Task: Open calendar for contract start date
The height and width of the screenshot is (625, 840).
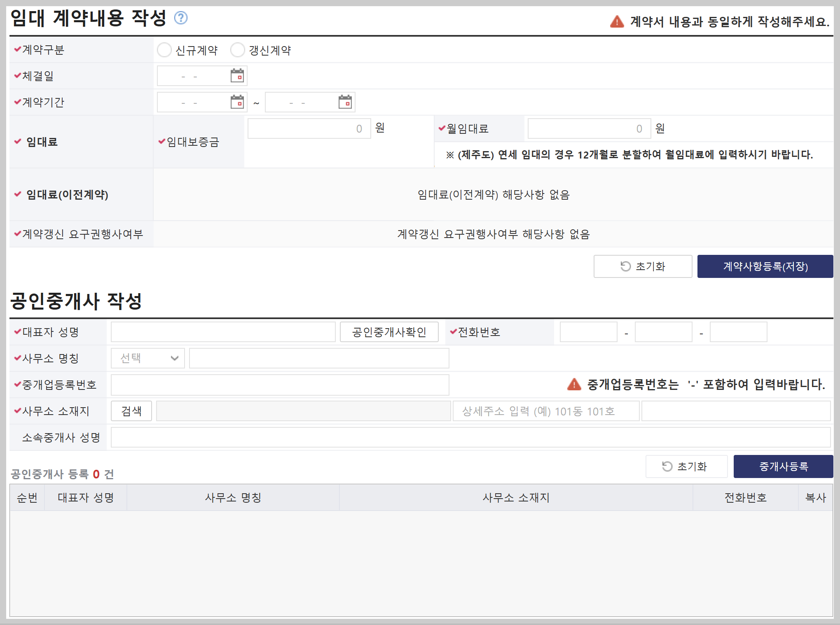Action: click(x=237, y=102)
